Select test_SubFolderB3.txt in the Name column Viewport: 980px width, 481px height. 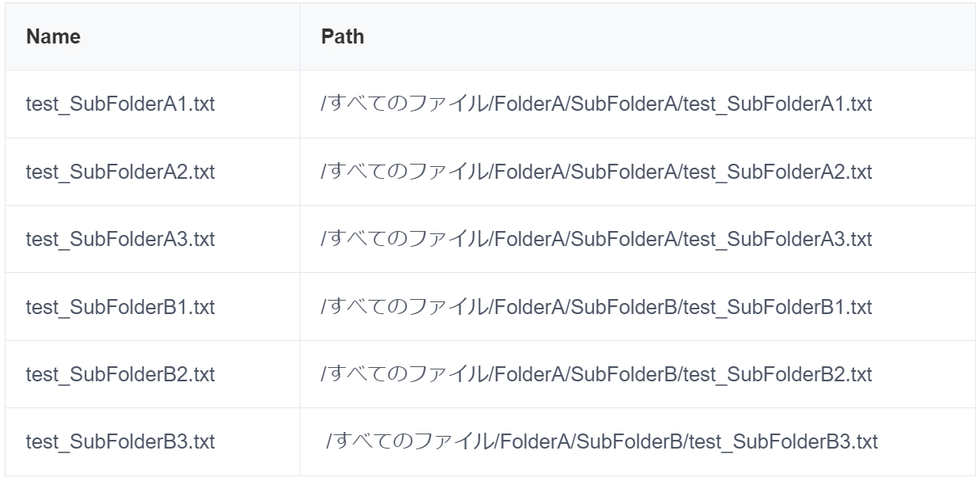coord(120,441)
